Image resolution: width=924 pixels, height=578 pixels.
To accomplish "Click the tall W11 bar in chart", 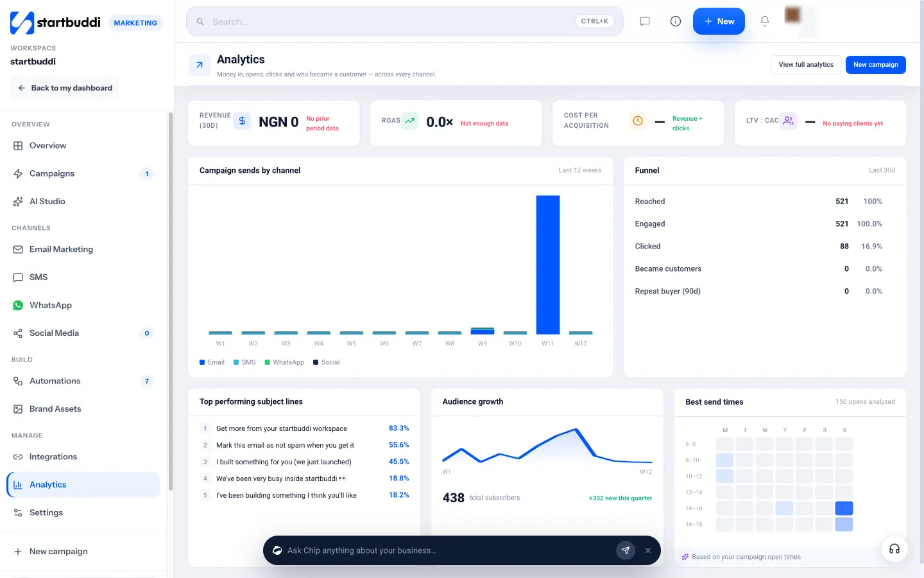I will 548,265.
